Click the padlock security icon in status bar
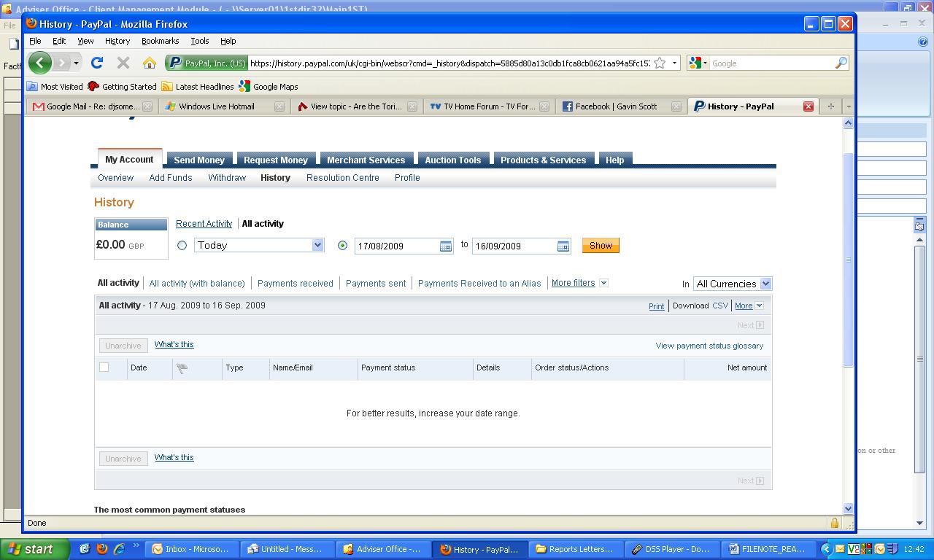Image resolution: width=934 pixels, height=560 pixels. pos(834,523)
